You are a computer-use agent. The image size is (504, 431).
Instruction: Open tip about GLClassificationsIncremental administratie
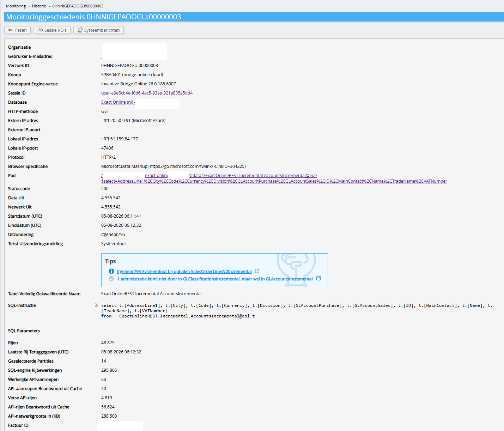pos(215,279)
